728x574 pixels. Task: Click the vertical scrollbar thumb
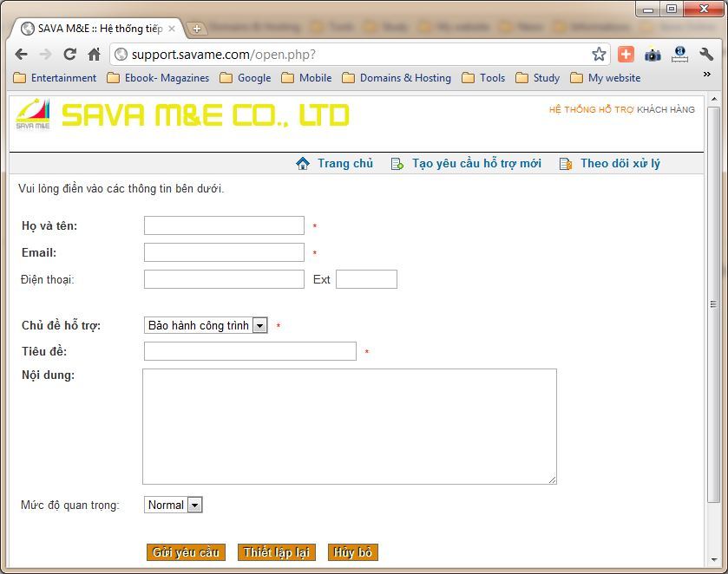[713, 304]
